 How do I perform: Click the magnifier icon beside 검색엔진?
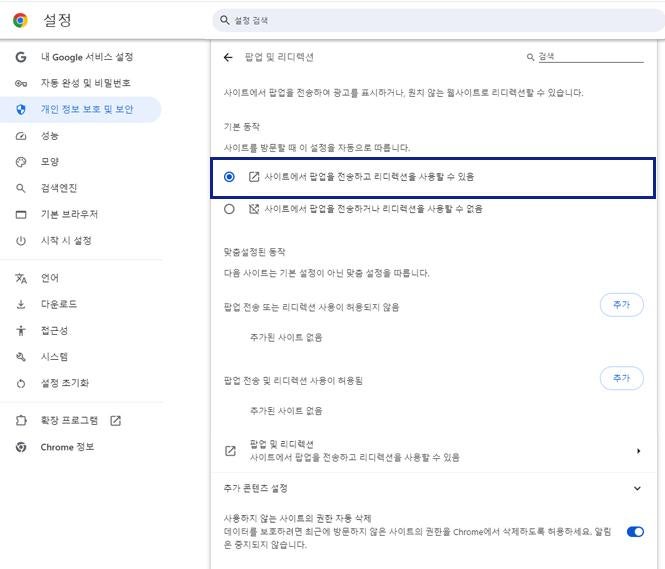(21, 188)
